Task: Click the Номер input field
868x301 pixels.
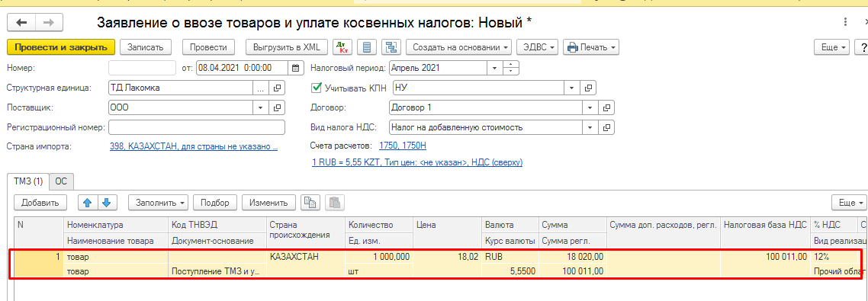Action: click(143, 68)
